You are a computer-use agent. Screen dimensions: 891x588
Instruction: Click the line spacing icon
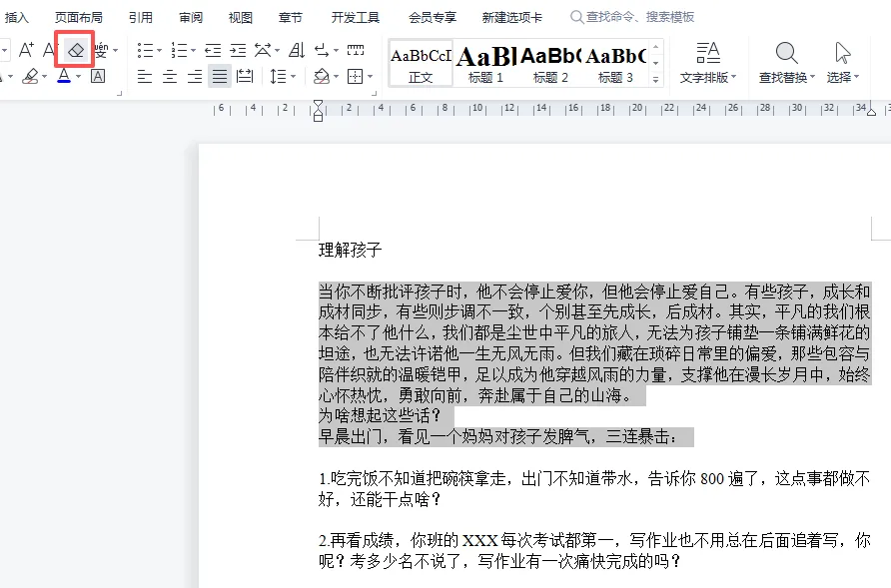point(278,76)
